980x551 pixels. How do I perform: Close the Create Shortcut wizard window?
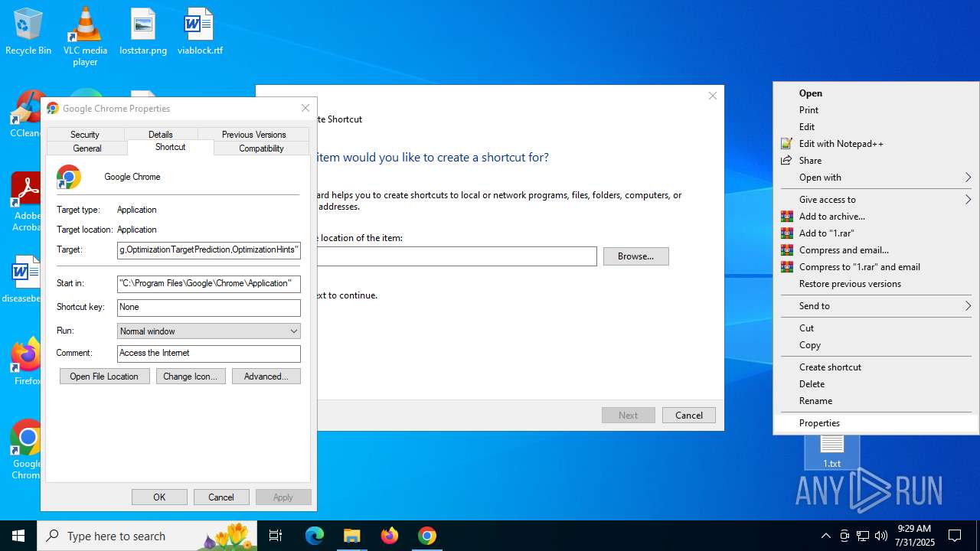coord(712,96)
